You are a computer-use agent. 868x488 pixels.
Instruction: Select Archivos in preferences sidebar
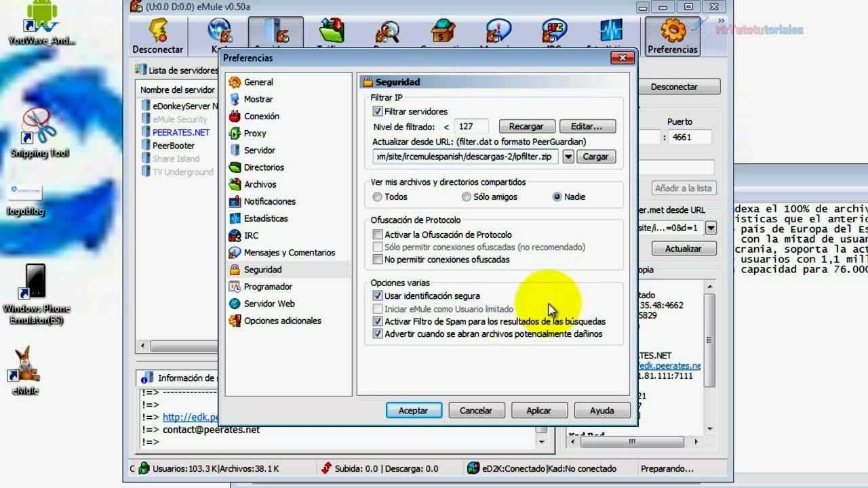[260, 184]
